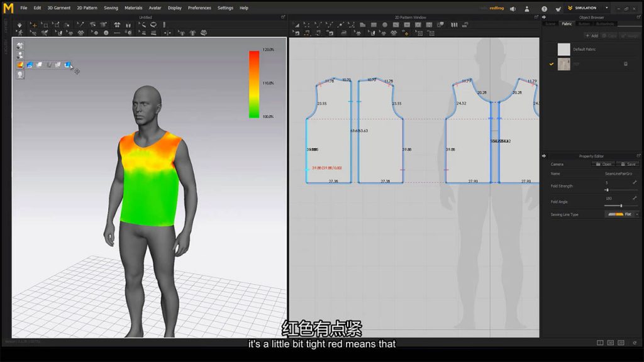Undock the 2D Pattern Window

[536, 17]
